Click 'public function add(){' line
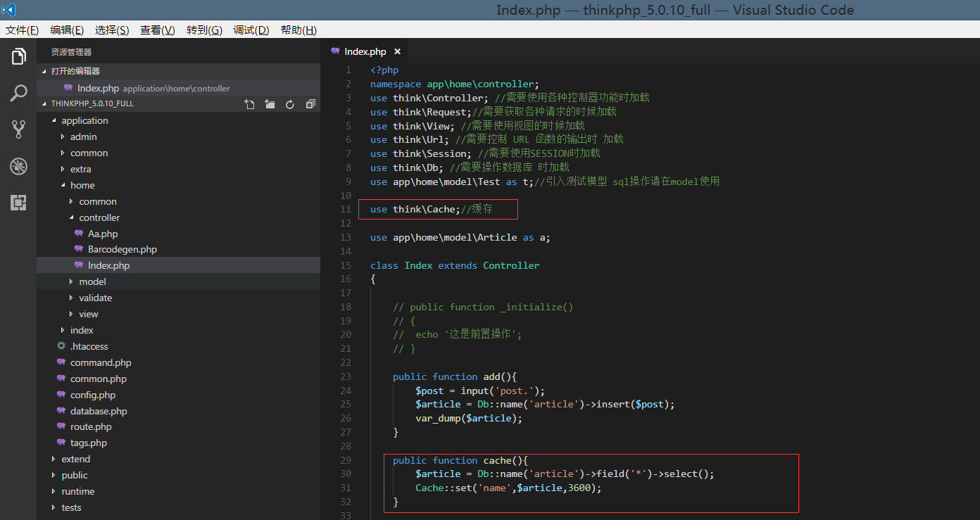980x520 pixels. point(455,376)
